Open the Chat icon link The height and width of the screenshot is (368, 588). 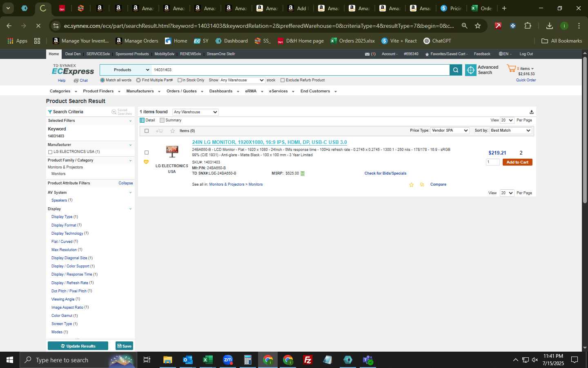pos(81,81)
